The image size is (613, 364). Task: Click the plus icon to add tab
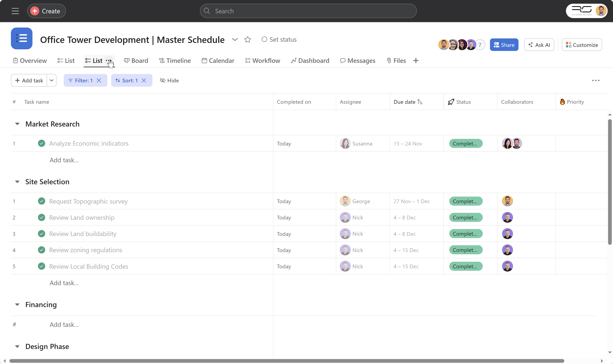tap(416, 61)
